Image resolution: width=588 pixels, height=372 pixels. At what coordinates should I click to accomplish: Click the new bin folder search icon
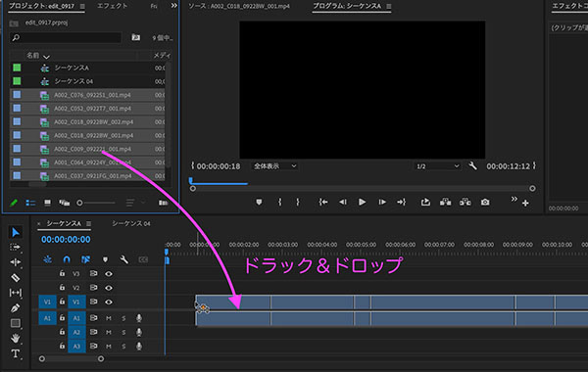coord(136,37)
